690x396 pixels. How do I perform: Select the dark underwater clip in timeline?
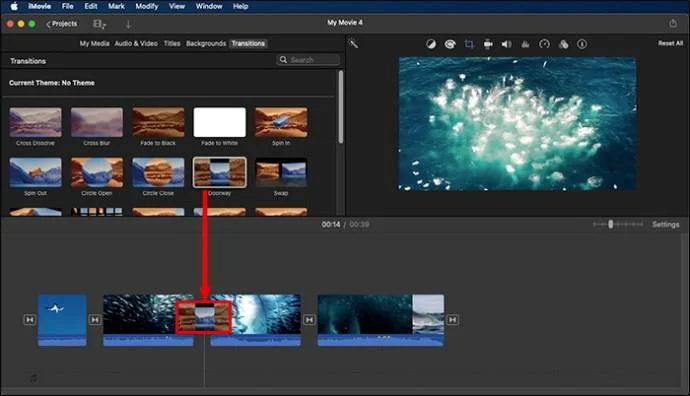click(381, 320)
